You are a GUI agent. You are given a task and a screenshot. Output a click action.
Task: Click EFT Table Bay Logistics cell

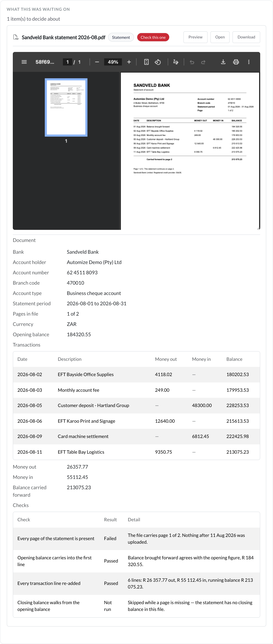tap(81, 452)
